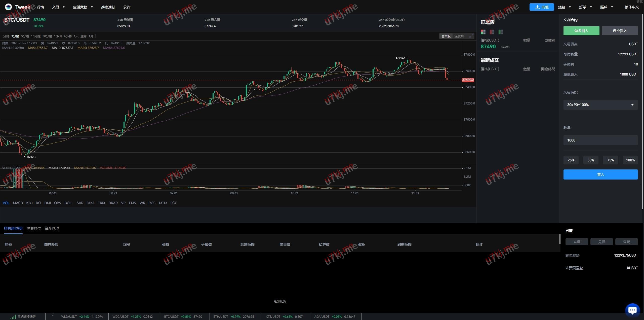Expand chart to fullscreen
The height and width of the screenshot is (320, 644).
click(471, 36)
